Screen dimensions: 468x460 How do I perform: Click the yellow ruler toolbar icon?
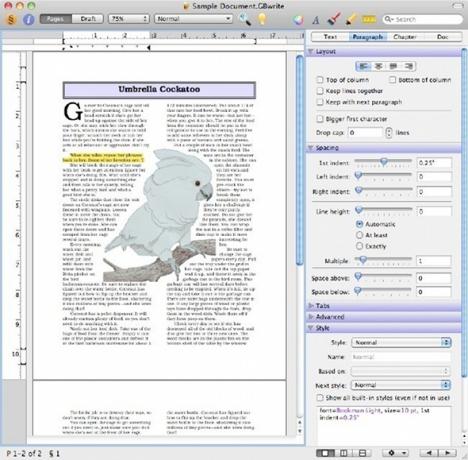(369, 20)
